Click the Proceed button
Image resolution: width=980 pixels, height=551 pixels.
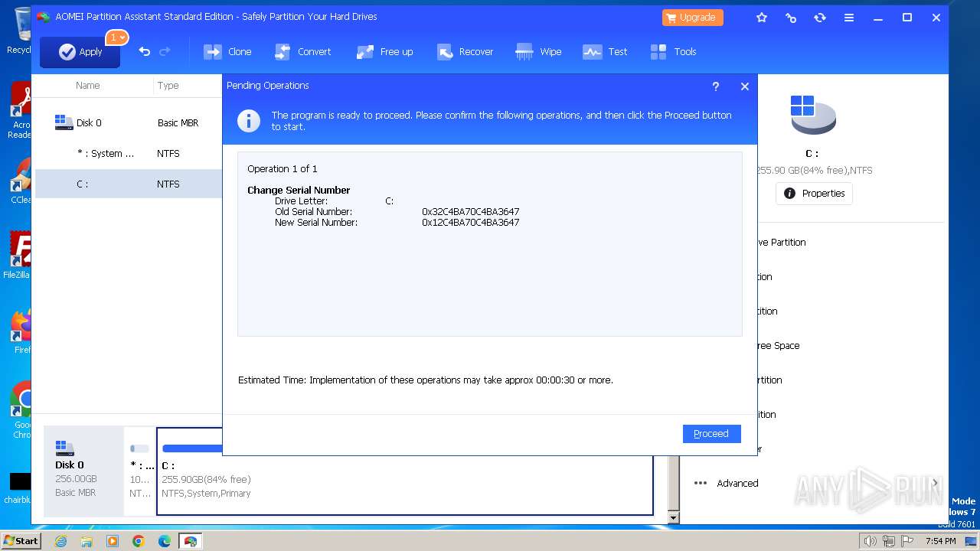point(711,433)
